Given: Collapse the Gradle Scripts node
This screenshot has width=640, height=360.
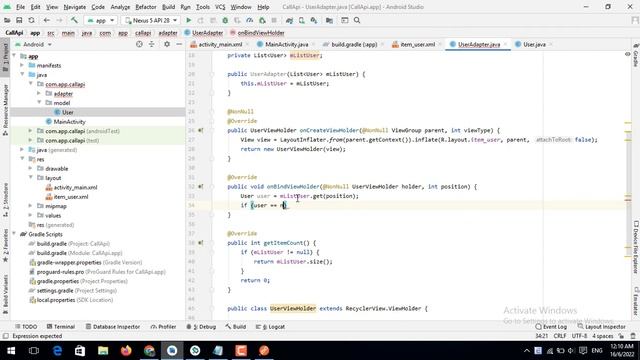Looking at the screenshot, I should point(14,234).
